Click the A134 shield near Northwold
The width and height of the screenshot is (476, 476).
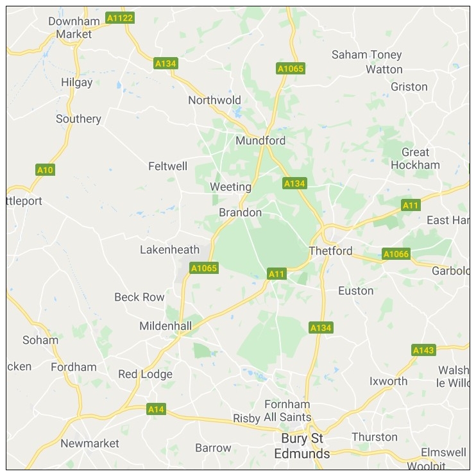[x=166, y=64]
